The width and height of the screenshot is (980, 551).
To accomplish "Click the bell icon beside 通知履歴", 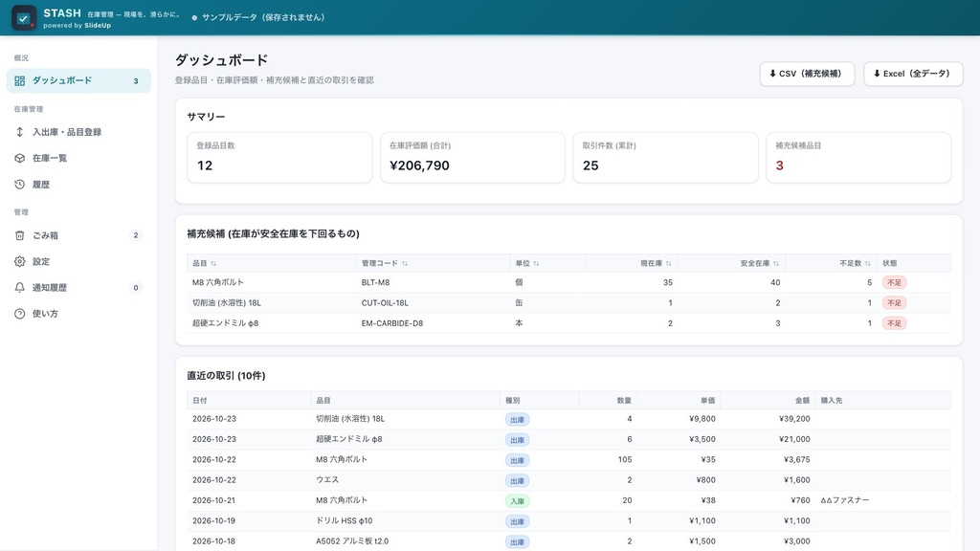I will point(20,287).
